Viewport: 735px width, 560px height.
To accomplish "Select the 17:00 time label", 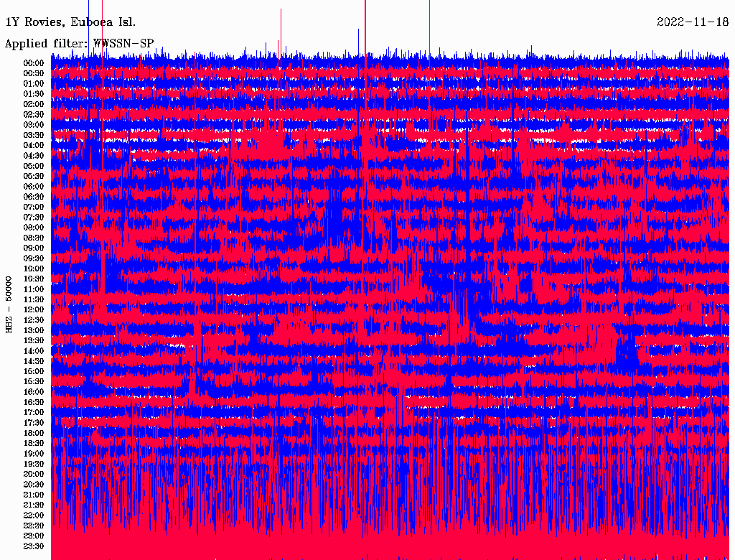I will click(34, 413).
